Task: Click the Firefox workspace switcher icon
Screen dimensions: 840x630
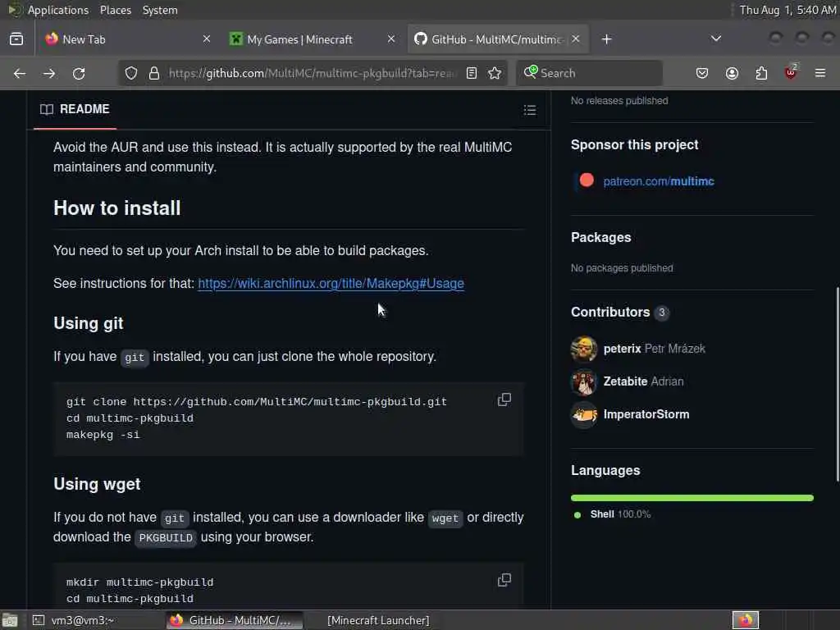Action: point(745,620)
